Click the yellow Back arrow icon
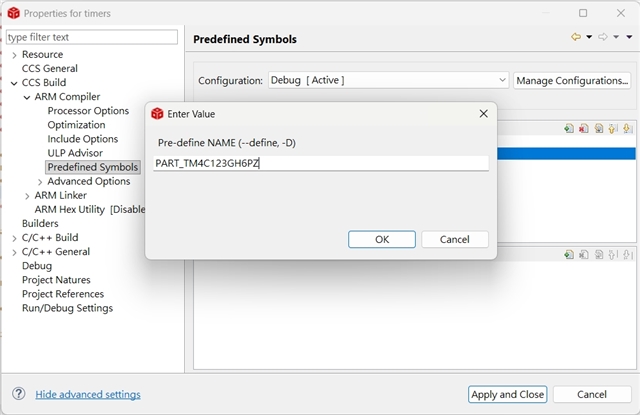The height and width of the screenshot is (415, 640). click(576, 38)
